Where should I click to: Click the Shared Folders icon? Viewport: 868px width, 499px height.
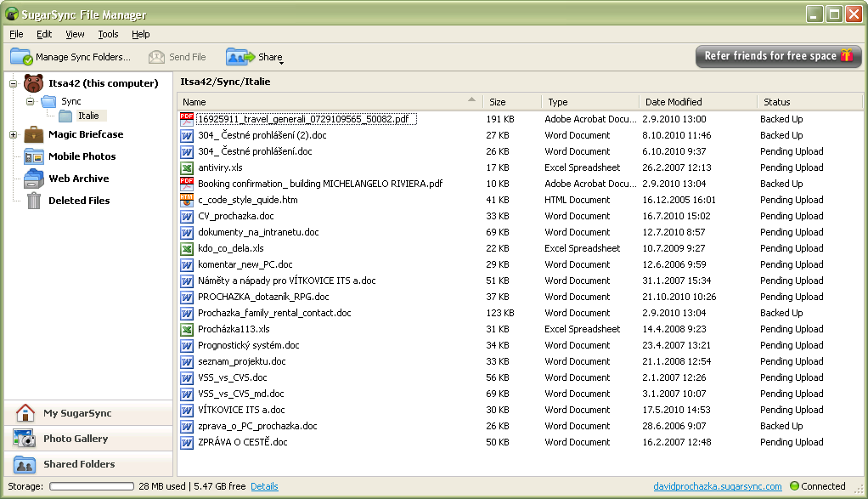25,464
